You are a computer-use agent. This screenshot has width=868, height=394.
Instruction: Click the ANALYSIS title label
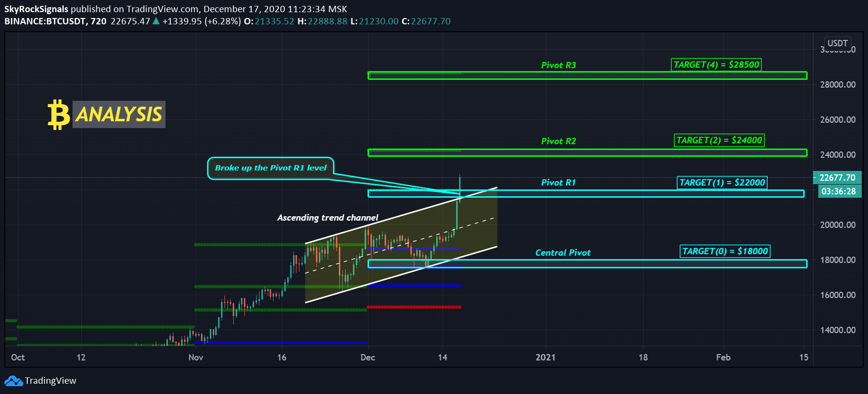(119, 114)
